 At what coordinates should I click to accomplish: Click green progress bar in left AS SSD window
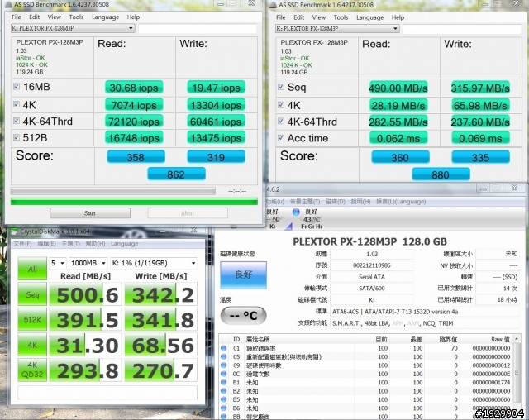click(134, 202)
